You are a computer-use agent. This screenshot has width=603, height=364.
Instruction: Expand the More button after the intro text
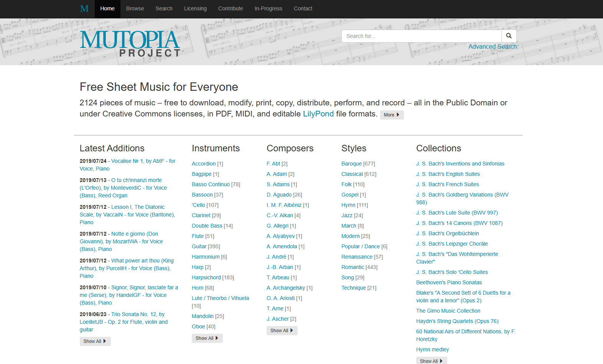click(392, 115)
